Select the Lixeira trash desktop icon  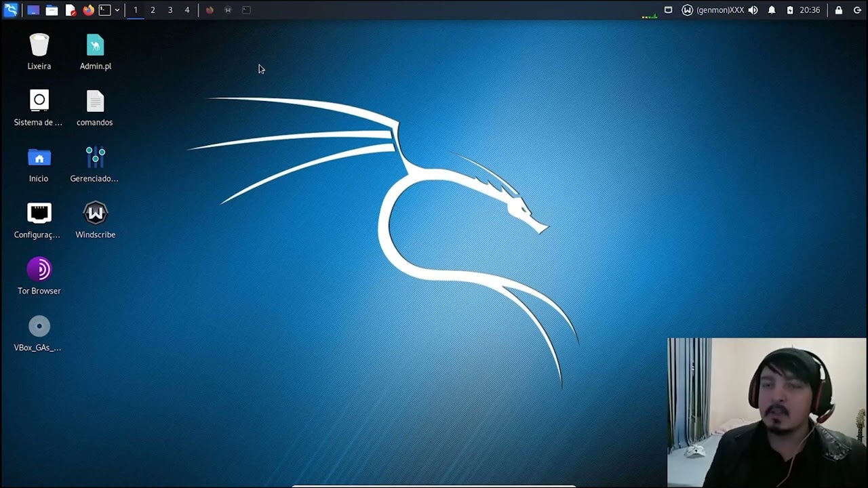tap(39, 52)
